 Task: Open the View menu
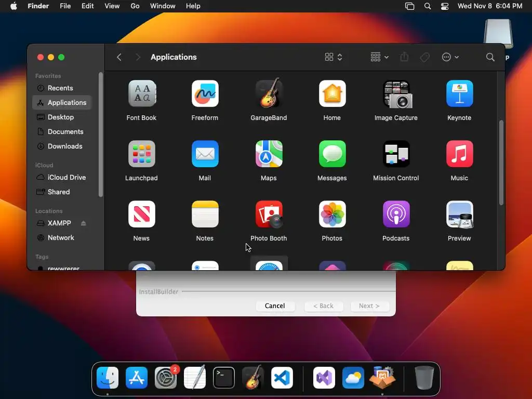[112, 6]
